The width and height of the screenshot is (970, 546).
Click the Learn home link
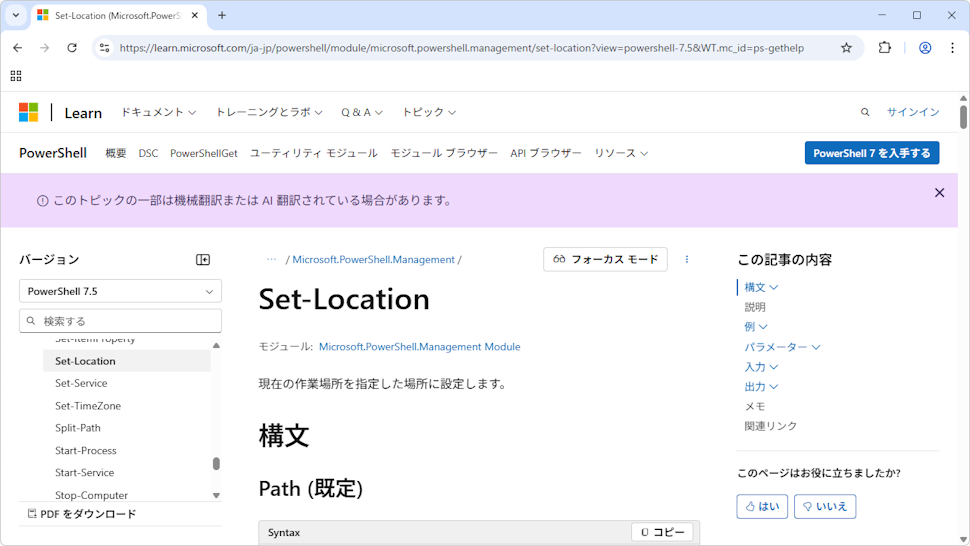[x=83, y=113]
